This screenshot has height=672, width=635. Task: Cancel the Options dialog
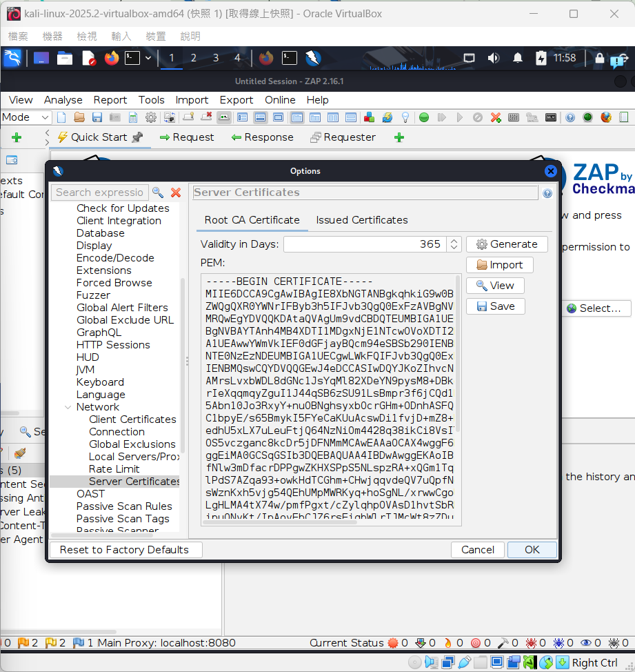coord(477,550)
